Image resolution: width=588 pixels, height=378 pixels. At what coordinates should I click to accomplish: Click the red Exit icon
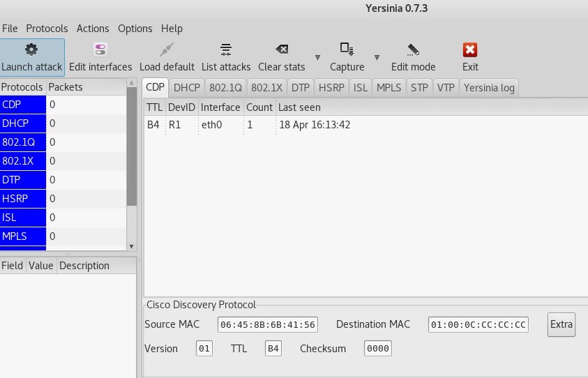tap(470, 49)
